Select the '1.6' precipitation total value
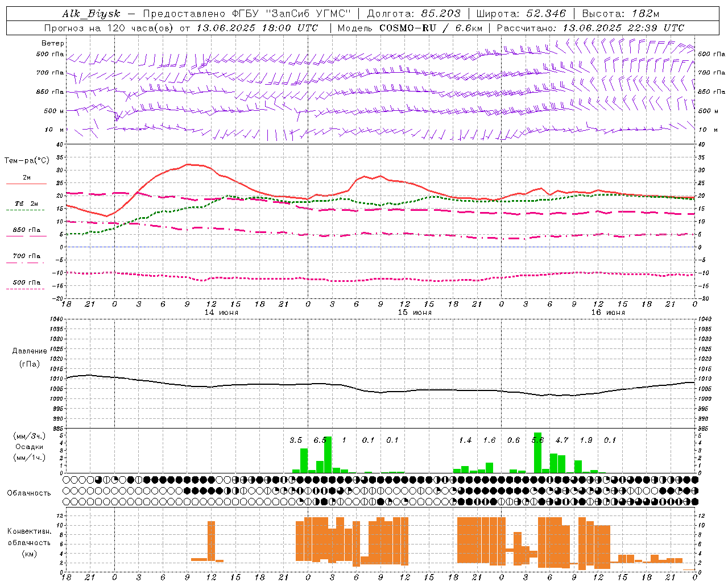728x582 pixels. click(489, 440)
